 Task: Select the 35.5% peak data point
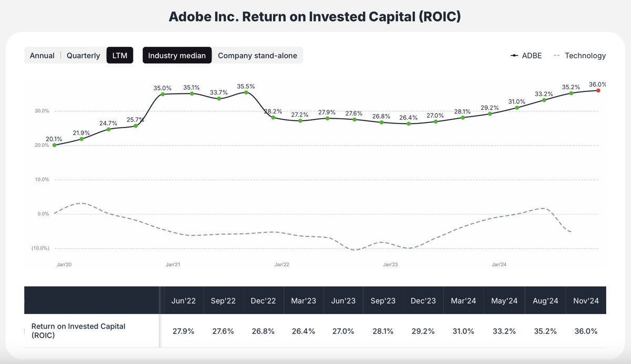point(246,92)
